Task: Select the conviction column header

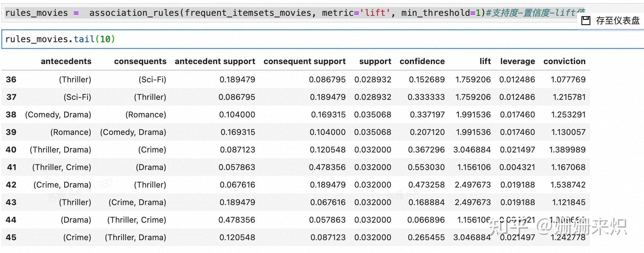Action: pyautogui.click(x=564, y=61)
